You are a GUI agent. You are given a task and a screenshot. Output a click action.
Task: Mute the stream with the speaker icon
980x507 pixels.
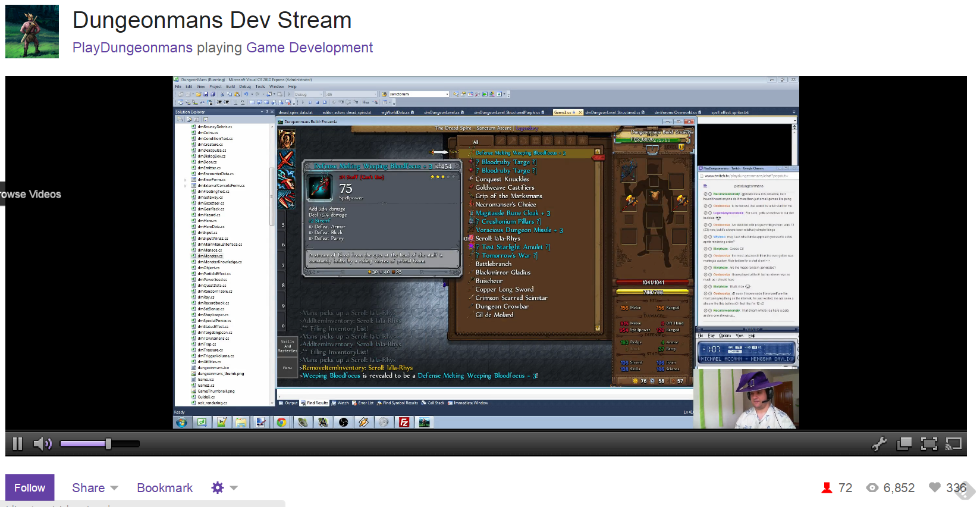(x=42, y=443)
